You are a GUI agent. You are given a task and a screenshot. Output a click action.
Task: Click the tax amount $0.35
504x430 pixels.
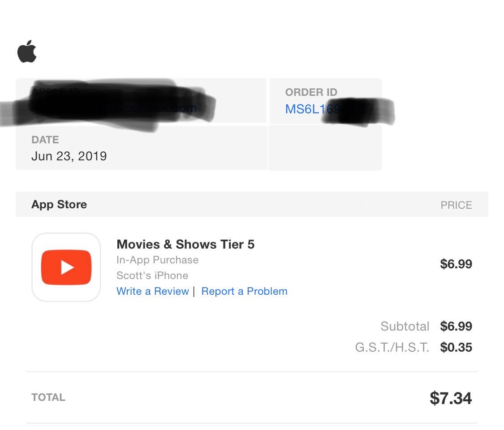[456, 347]
